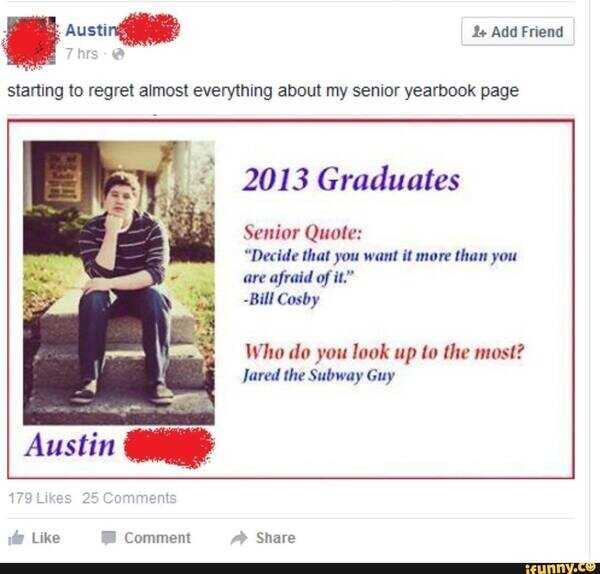This screenshot has height=574, width=600.
Task: Like the post using Like text
Action: coord(46,538)
